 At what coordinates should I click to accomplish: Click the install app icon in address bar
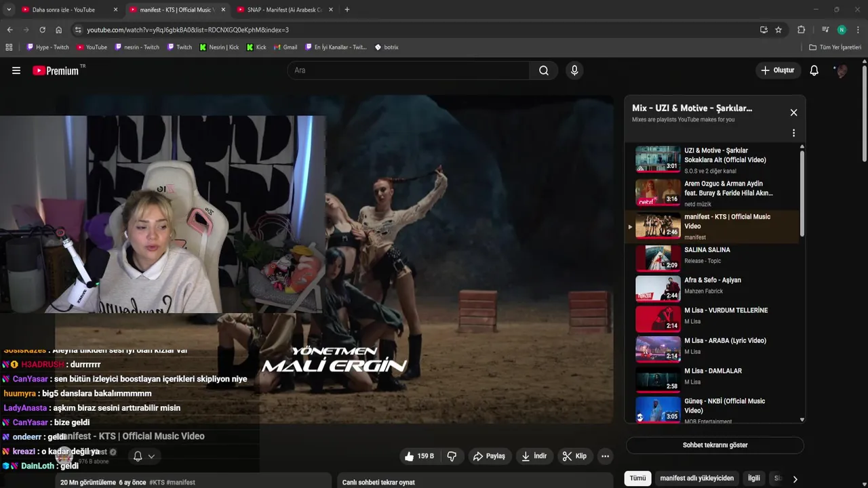pos(764,30)
